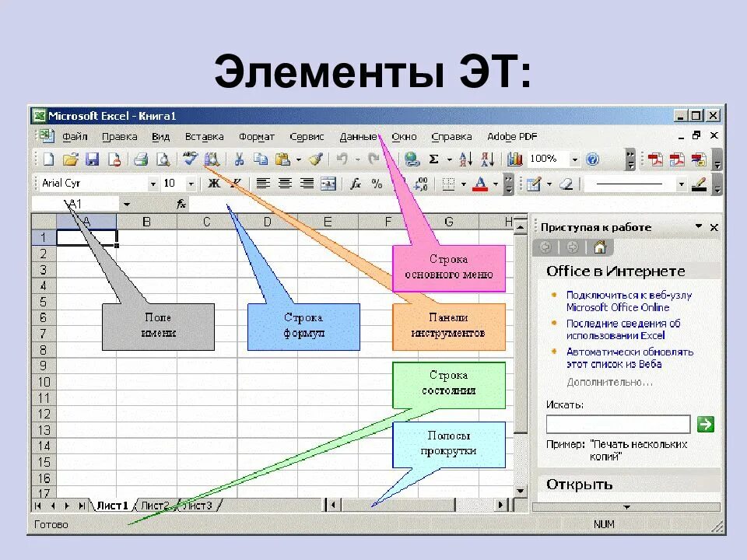Cut selection with the scissors icon
The image size is (747, 560).
pos(239,159)
